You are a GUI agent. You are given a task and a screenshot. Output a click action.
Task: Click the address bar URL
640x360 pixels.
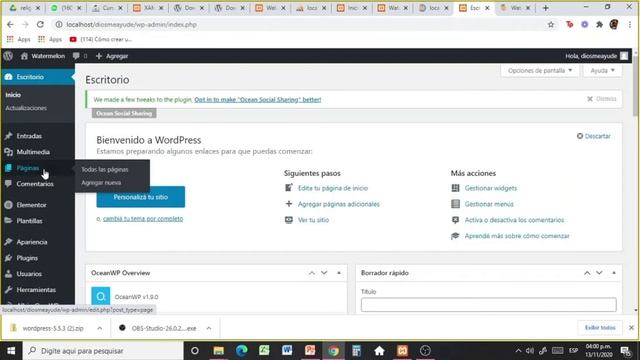(x=131, y=24)
